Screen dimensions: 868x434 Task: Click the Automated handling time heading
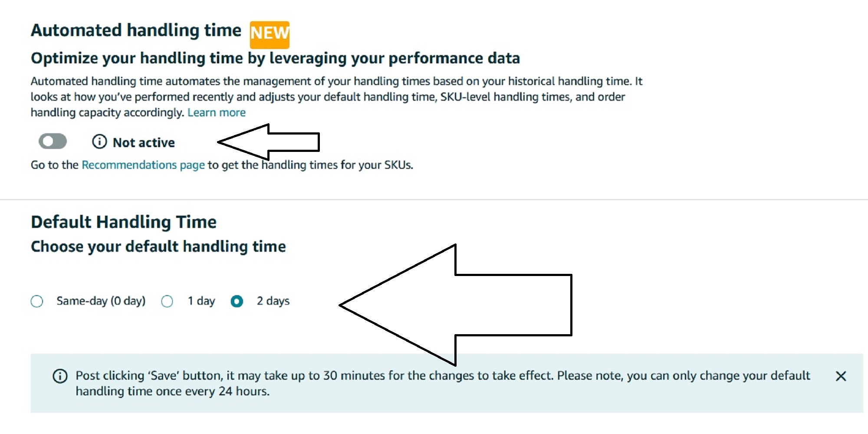(x=136, y=30)
